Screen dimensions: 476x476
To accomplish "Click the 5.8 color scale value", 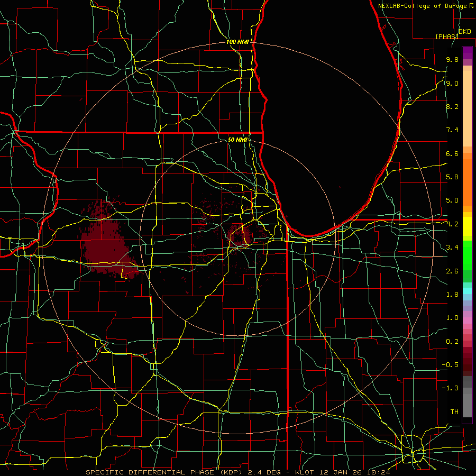I will [452, 177].
